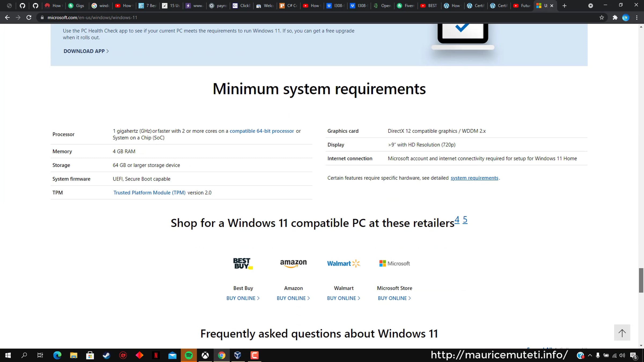Go back with the browser back arrow
644x362 pixels.
(7, 17)
